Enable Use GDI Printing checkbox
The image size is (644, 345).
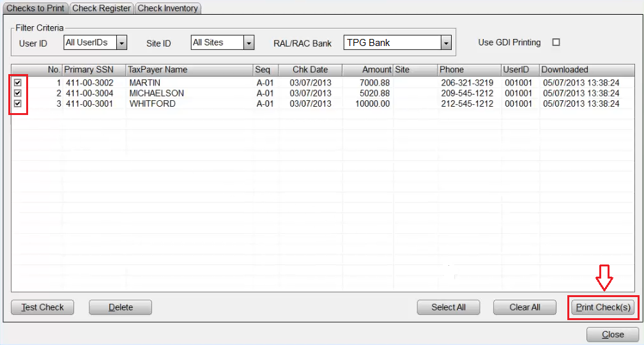pyautogui.click(x=556, y=43)
